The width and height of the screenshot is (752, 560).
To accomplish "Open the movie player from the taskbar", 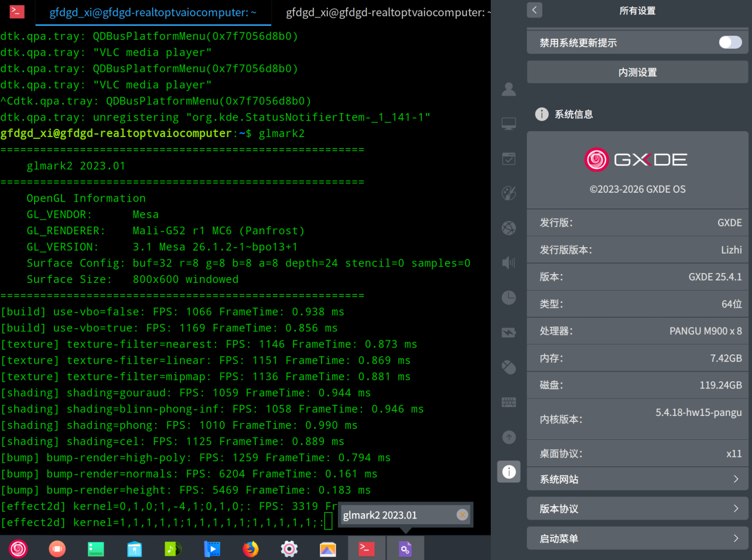I will 212,549.
